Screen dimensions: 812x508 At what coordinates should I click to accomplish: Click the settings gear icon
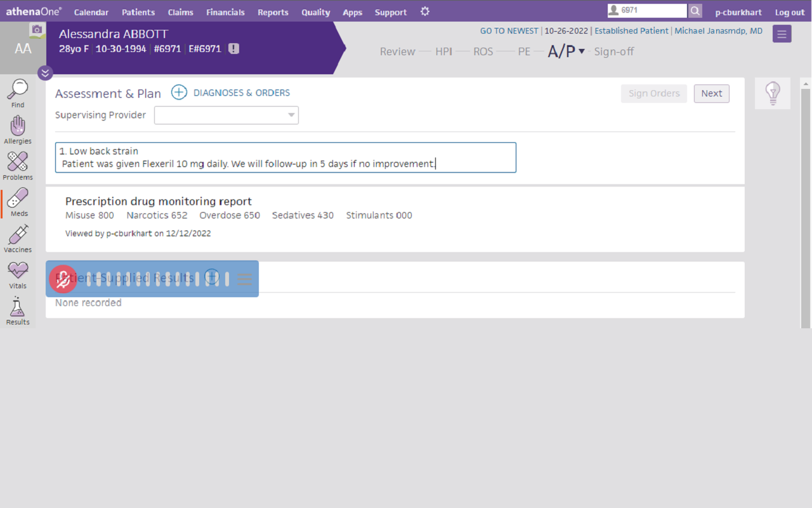click(x=425, y=11)
